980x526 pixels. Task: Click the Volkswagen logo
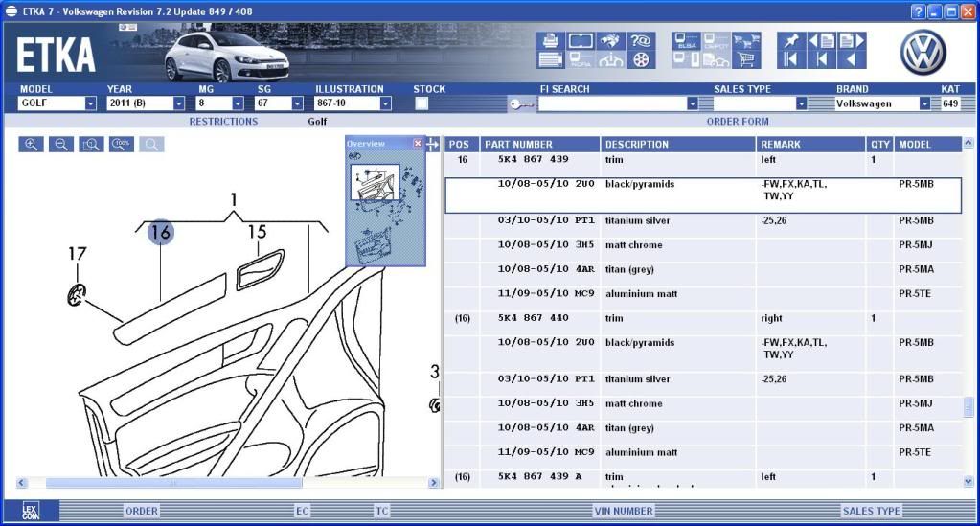(923, 53)
